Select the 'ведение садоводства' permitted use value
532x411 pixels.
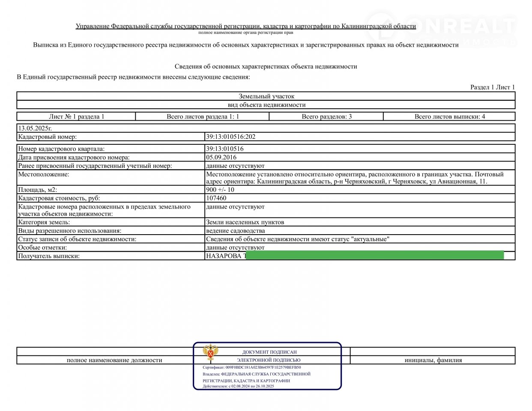coord(235,231)
